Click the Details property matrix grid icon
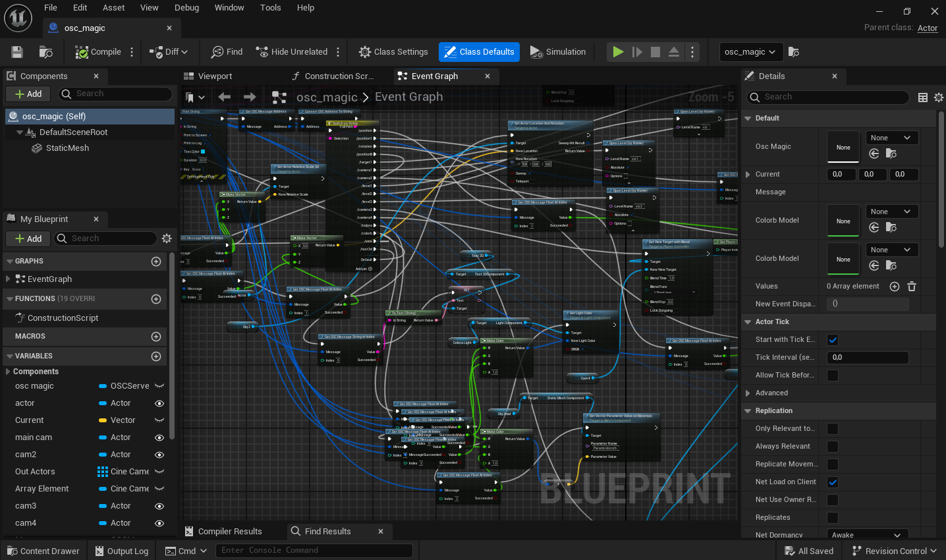This screenshot has width=946, height=560. pos(923,98)
